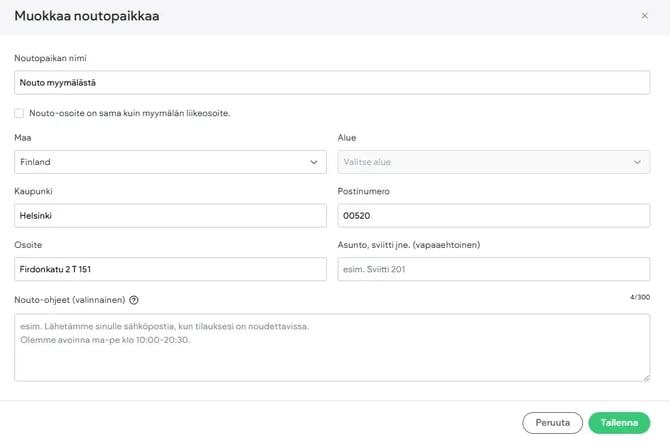Click the Kaupunki field containing Helsinki

[x=170, y=215]
